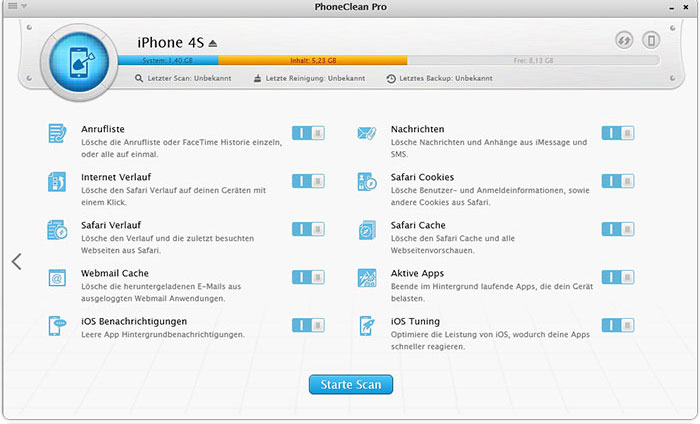
Task: Minimize the PhoneClean Pro window
Action: coord(671,8)
